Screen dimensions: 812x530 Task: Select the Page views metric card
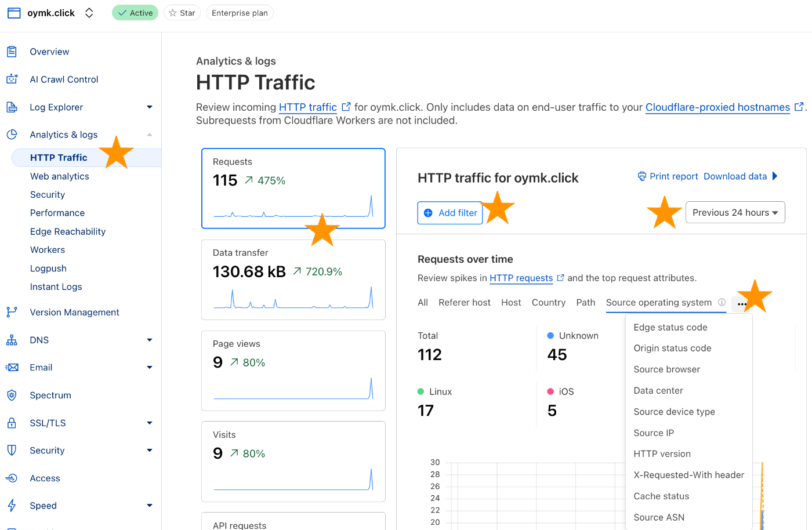pyautogui.click(x=293, y=371)
